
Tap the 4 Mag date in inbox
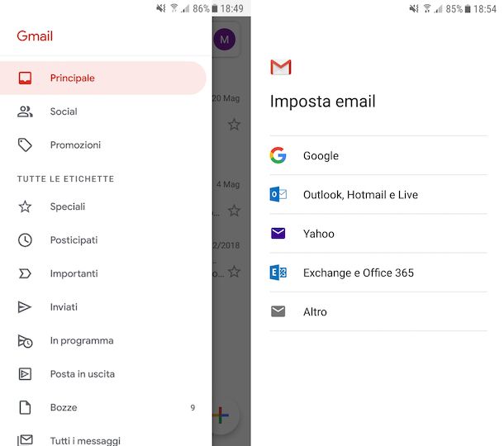pyautogui.click(x=228, y=184)
